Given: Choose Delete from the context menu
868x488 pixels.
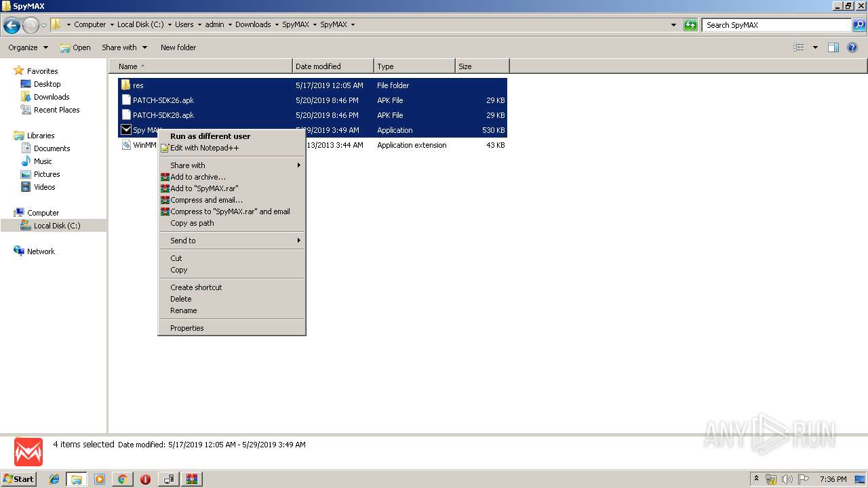Looking at the screenshot, I should (231, 299).
